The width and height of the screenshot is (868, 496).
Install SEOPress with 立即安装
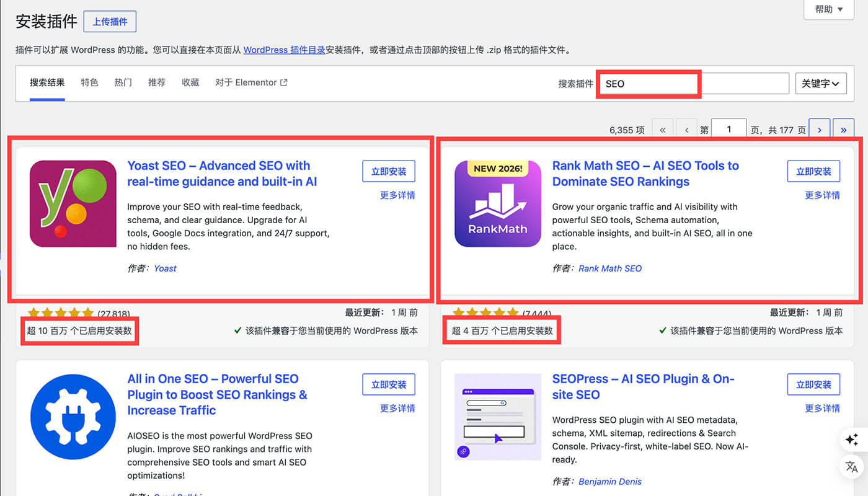[813, 384]
